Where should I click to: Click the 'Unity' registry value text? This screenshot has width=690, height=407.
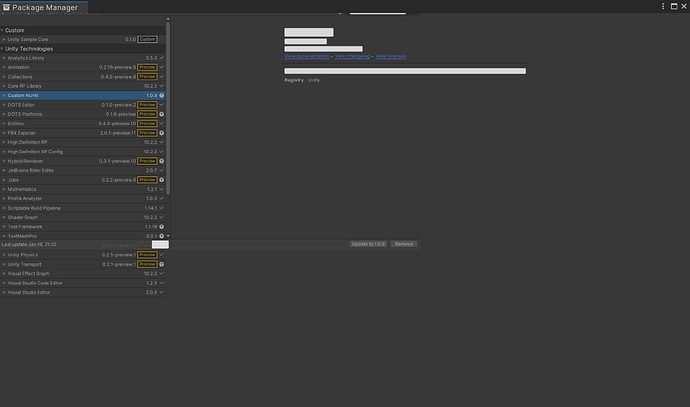[x=314, y=80]
